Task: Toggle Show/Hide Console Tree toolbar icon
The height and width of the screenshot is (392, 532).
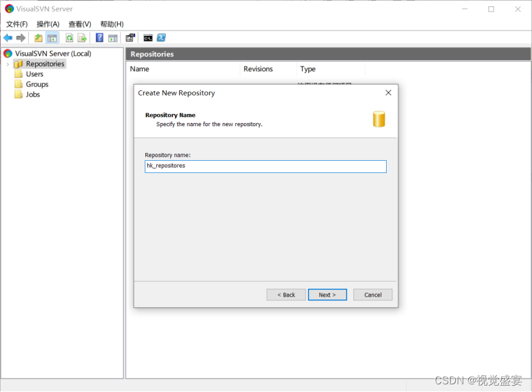Action: click(52, 38)
